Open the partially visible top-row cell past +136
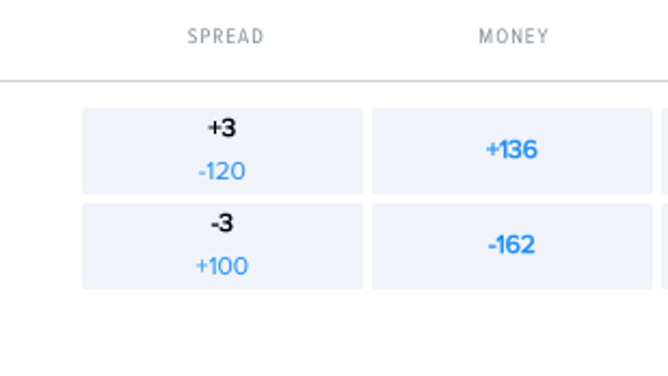Viewport: 668px width, 376px height. click(x=665, y=151)
